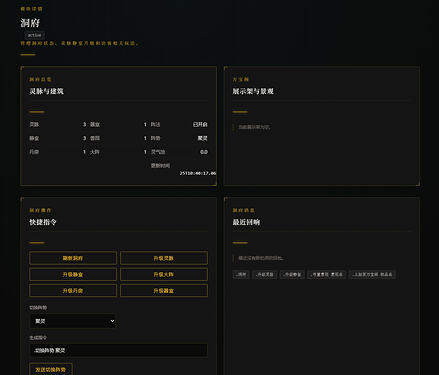Click the 灵脉 label in the stats
Image resolution: width=439 pixels, height=375 pixels.
pos(34,124)
